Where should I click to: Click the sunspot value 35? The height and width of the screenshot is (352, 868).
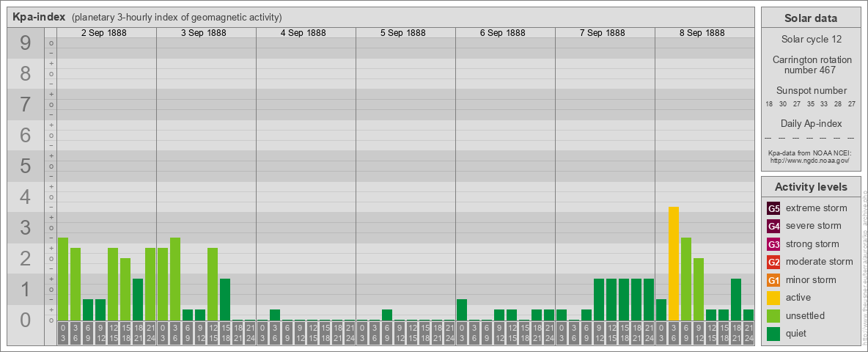(811, 104)
